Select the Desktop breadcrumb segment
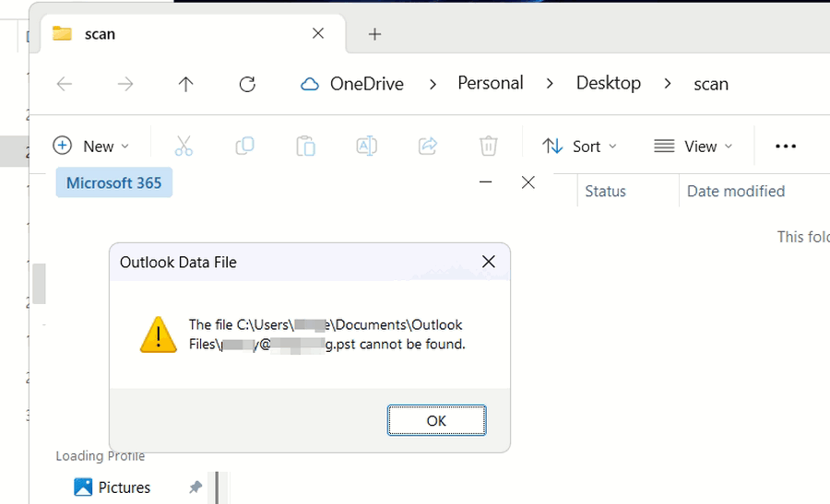 click(608, 83)
